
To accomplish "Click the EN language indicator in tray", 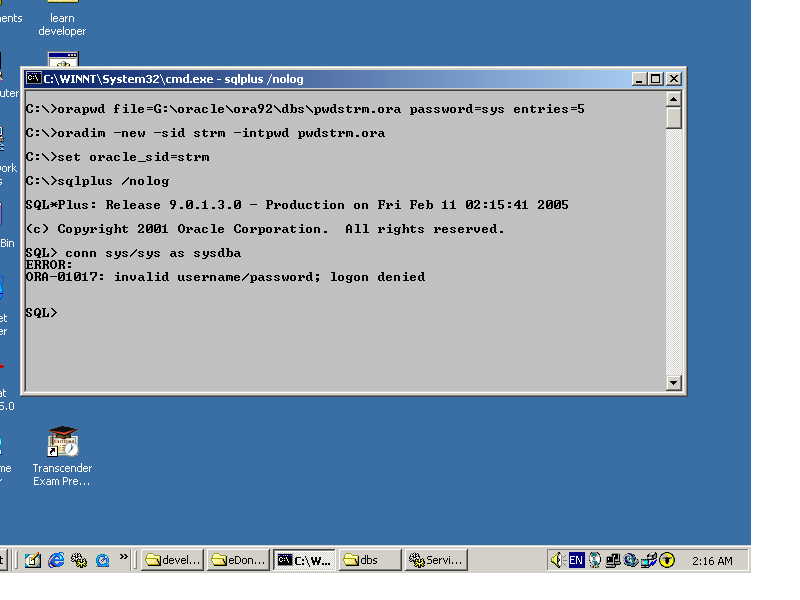I will tap(576, 560).
